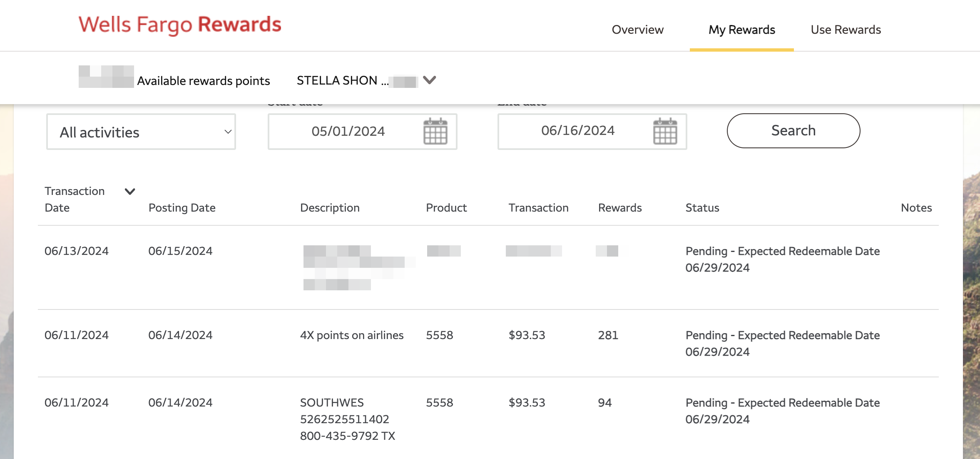
Task: Open the start date calendar picker icon
Action: (x=435, y=131)
